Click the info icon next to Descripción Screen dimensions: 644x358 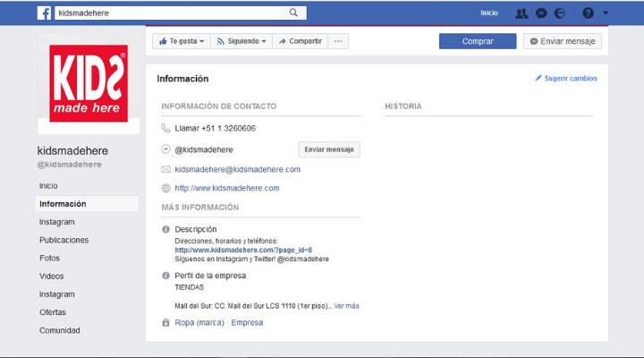tap(165, 229)
